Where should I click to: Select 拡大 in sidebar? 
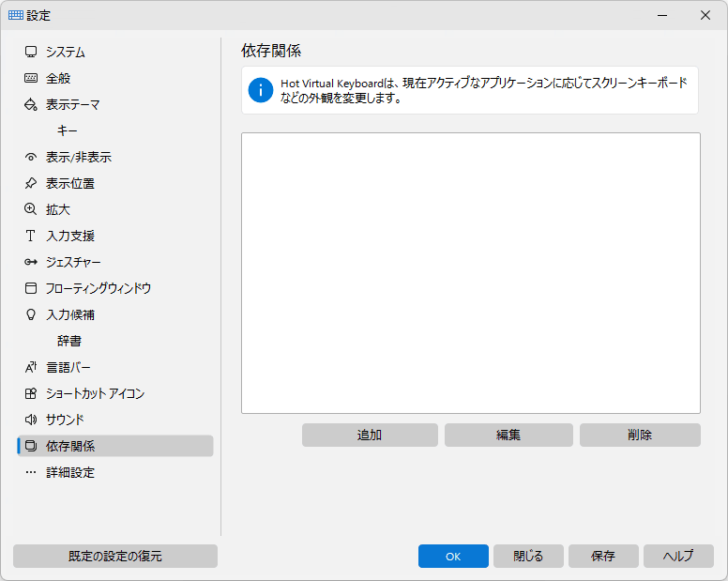pos(115,209)
